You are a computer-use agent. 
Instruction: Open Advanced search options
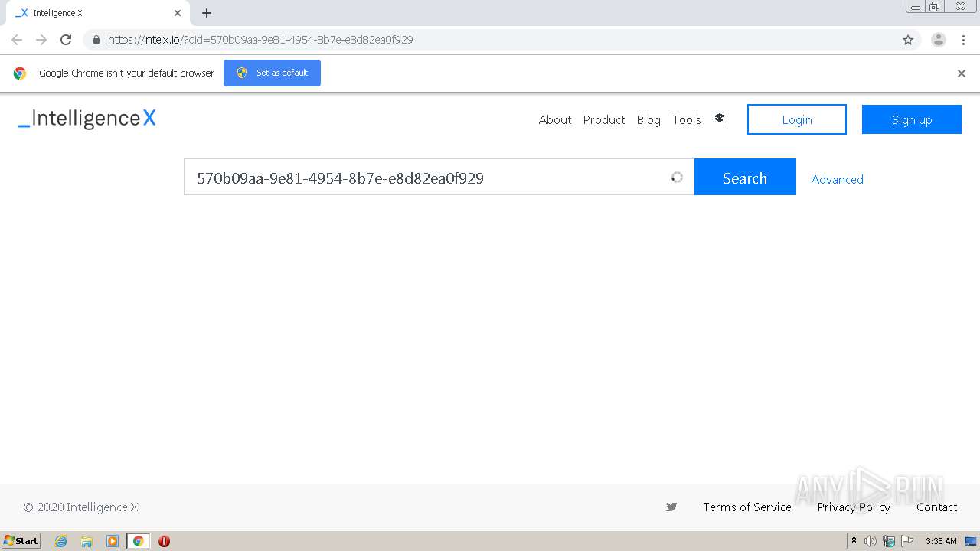(837, 179)
